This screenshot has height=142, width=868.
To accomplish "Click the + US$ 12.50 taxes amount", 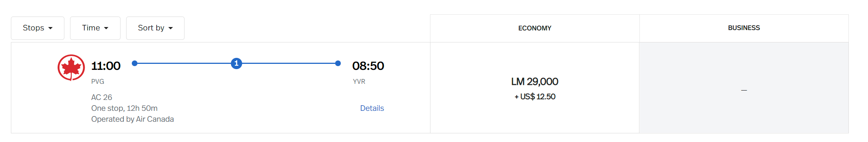I will [535, 97].
